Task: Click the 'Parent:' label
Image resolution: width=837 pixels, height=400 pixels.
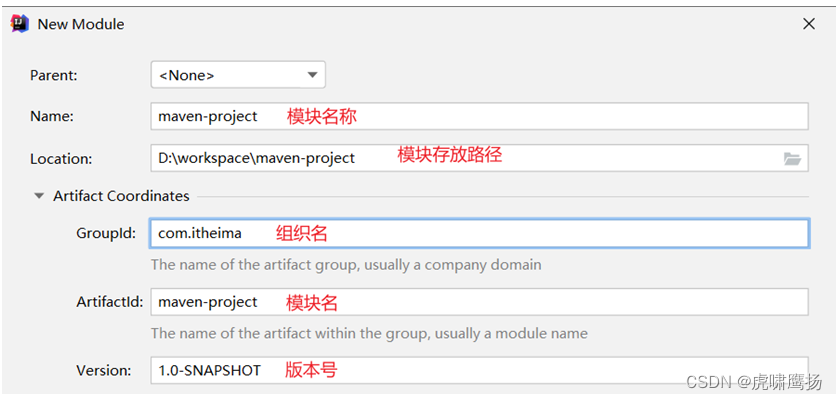Action: 54,75
